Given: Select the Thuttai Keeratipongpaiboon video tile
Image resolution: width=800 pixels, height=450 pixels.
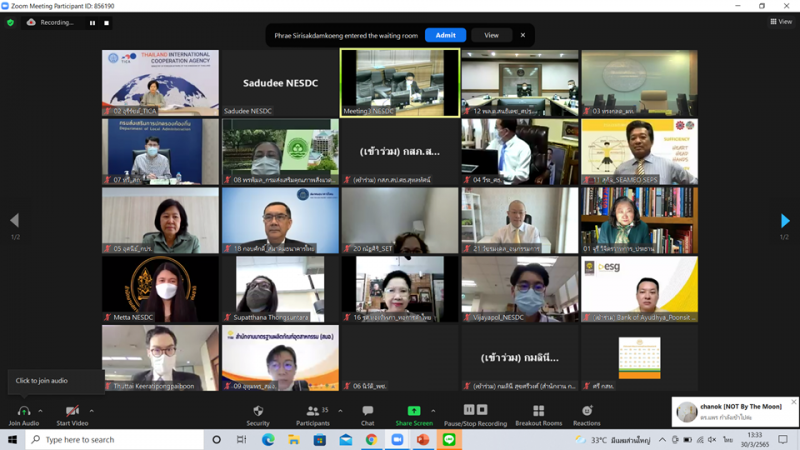Looking at the screenshot, I should coord(160,358).
